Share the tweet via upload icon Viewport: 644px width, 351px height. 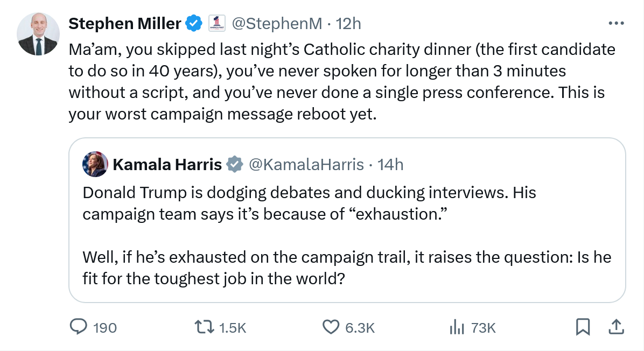tap(617, 327)
